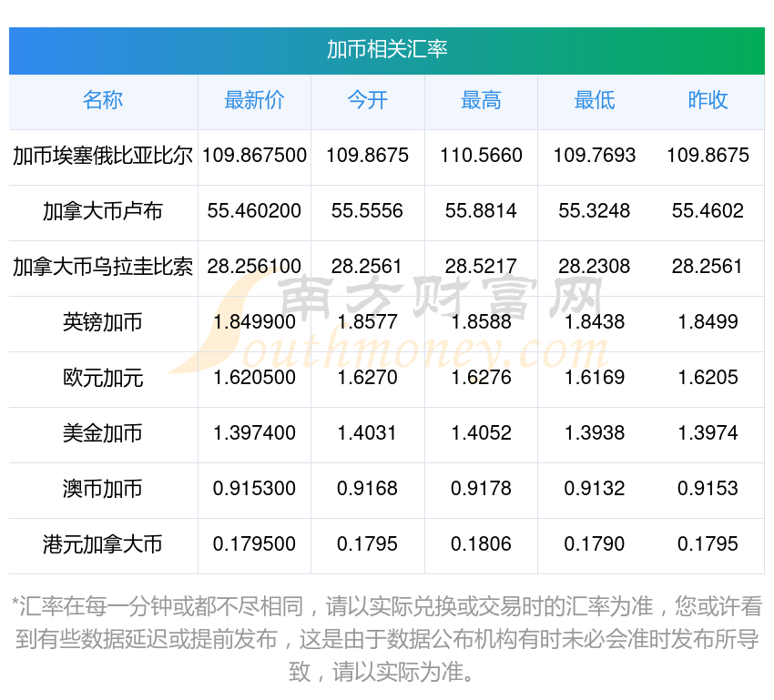Open the 港元加拿大币 currency pair
This screenshot has width=774, height=700.
pos(103,544)
